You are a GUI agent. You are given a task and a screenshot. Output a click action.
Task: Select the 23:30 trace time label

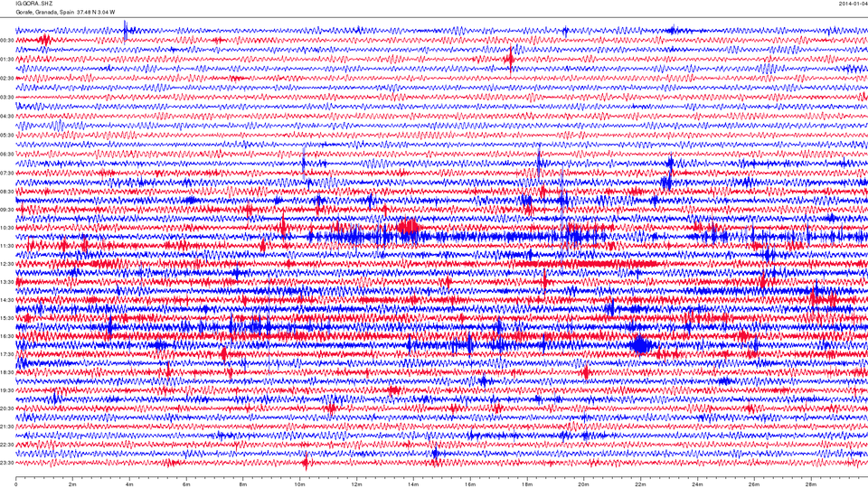pos(6,463)
